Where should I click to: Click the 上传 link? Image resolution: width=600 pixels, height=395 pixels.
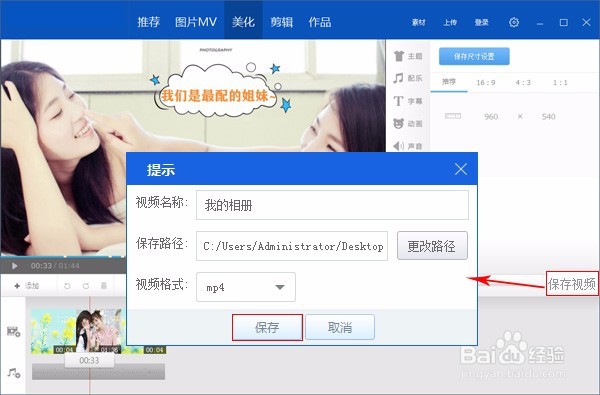pyautogui.click(x=450, y=22)
